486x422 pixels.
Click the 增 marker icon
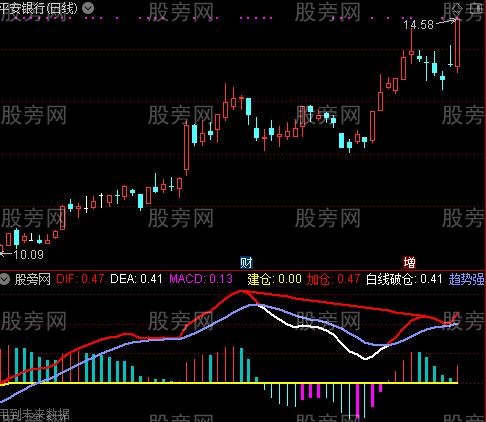[409, 263]
